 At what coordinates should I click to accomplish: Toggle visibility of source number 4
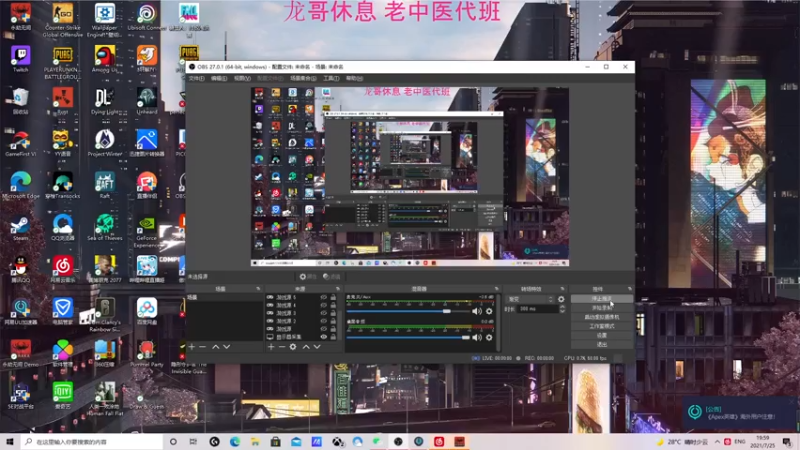point(323,305)
